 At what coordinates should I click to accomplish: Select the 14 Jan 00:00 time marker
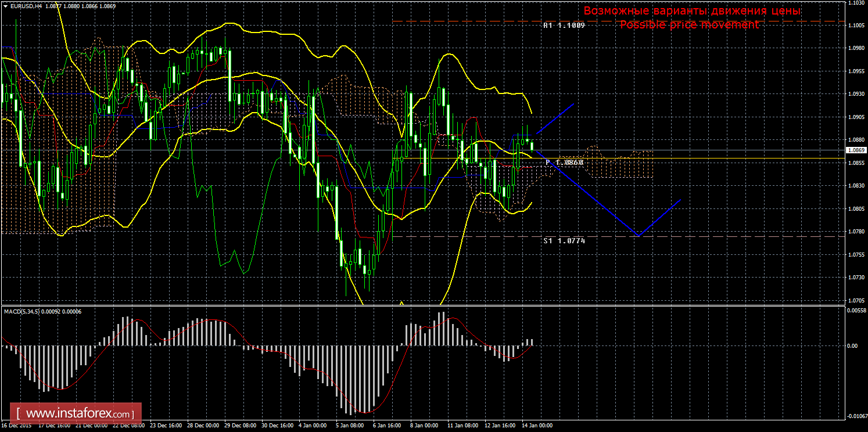(x=537, y=426)
